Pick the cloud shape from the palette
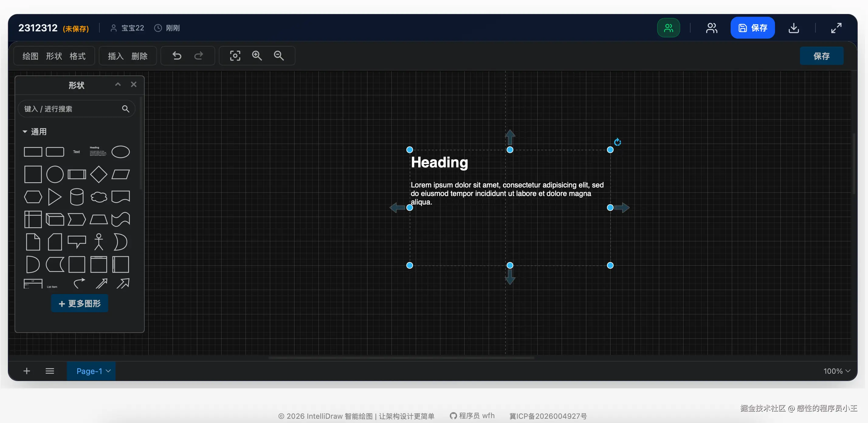 99,197
